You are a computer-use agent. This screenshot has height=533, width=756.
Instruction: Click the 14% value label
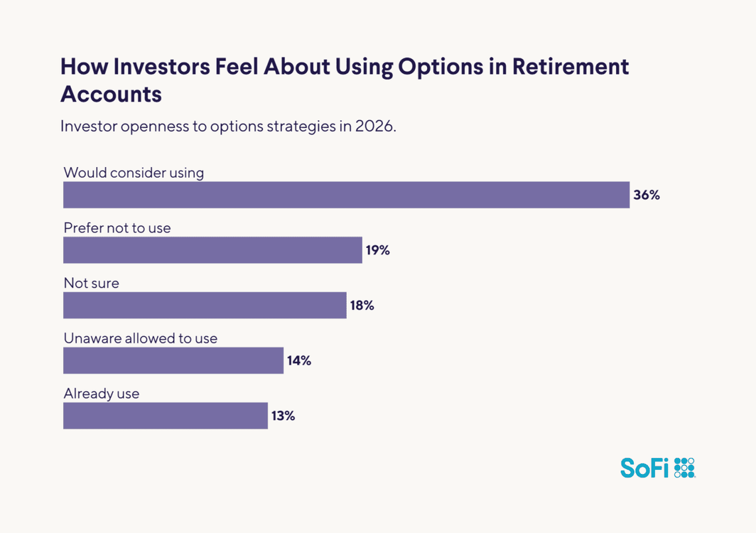pyautogui.click(x=298, y=361)
